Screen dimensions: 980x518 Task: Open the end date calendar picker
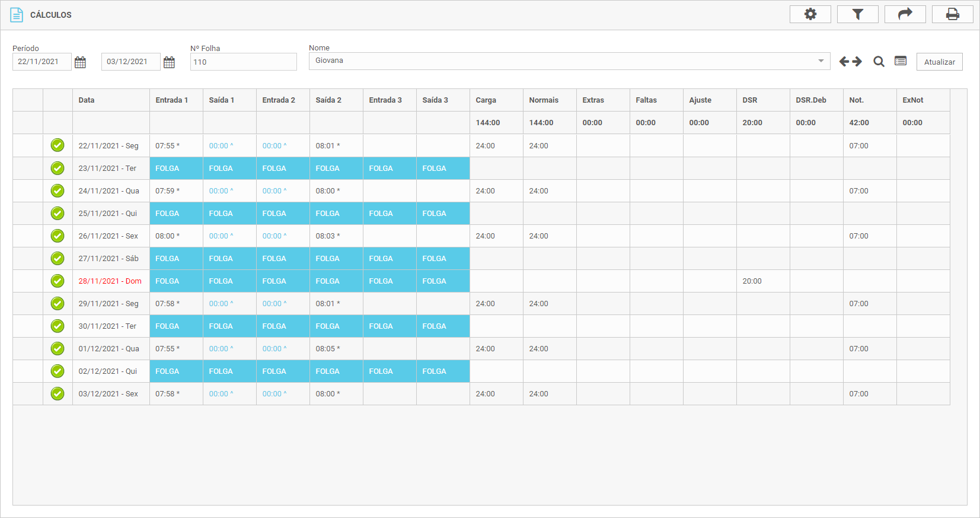tap(170, 62)
